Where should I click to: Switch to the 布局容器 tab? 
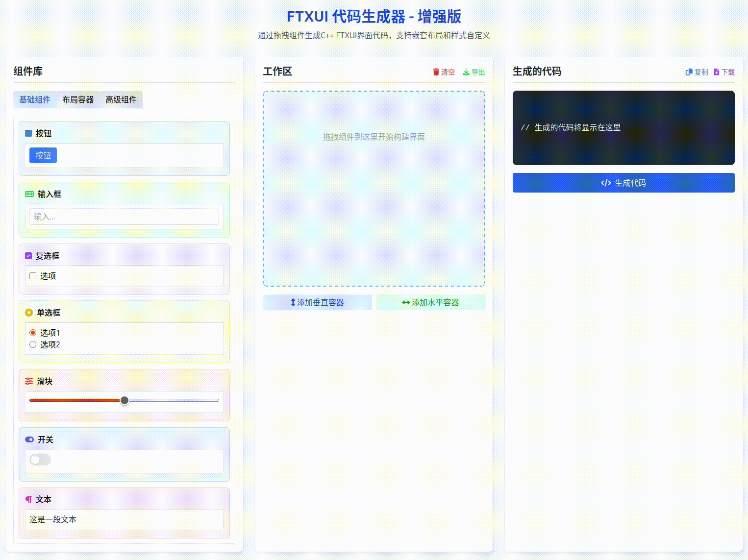(x=78, y=99)
